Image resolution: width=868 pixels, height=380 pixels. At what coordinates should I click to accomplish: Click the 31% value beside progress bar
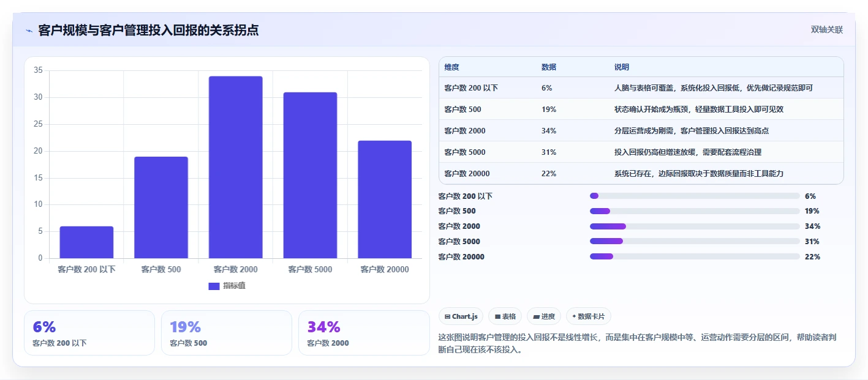tap(812, 241)
